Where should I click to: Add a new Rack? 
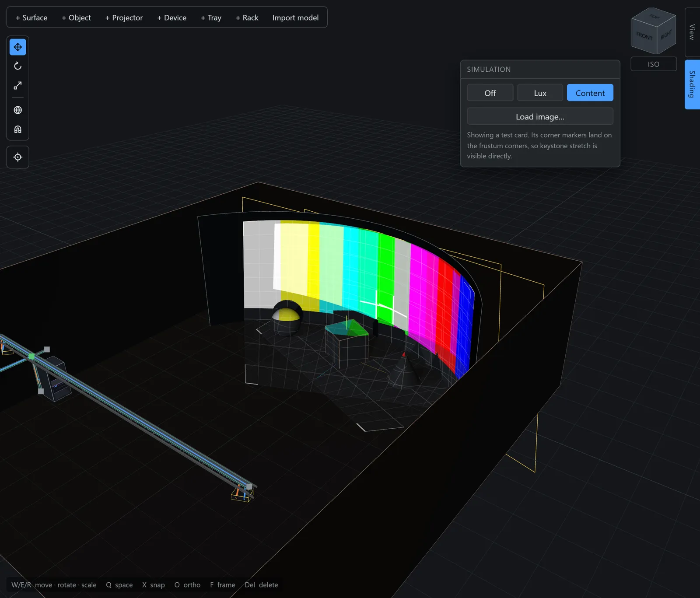[247, 17]
